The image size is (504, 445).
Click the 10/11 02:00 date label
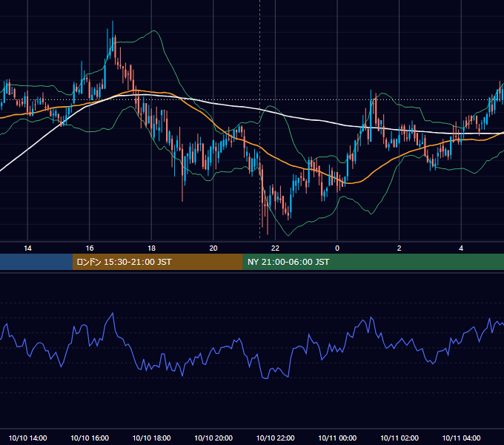tap(399, 438)
